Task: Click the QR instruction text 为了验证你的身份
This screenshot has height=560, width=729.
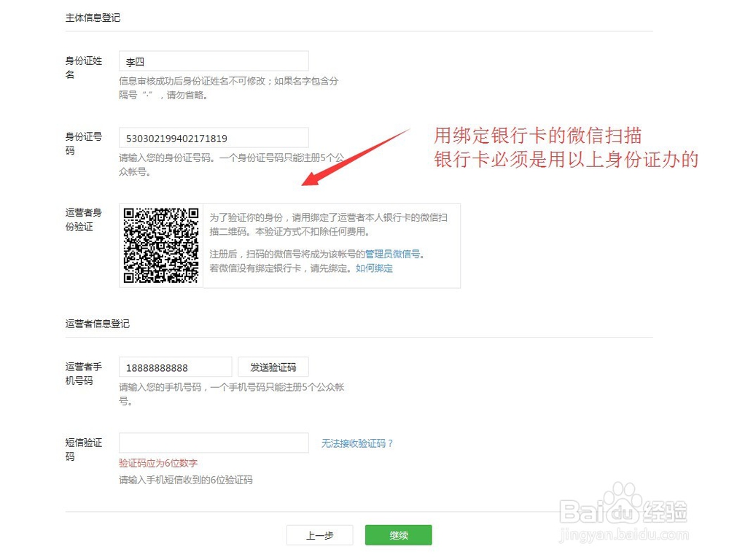Action: point(246,217)
